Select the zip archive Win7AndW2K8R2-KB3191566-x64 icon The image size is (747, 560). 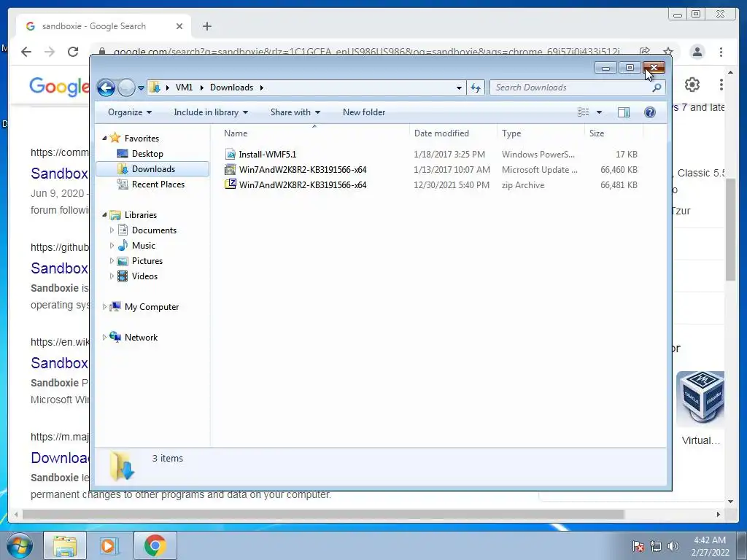[231, 184]
